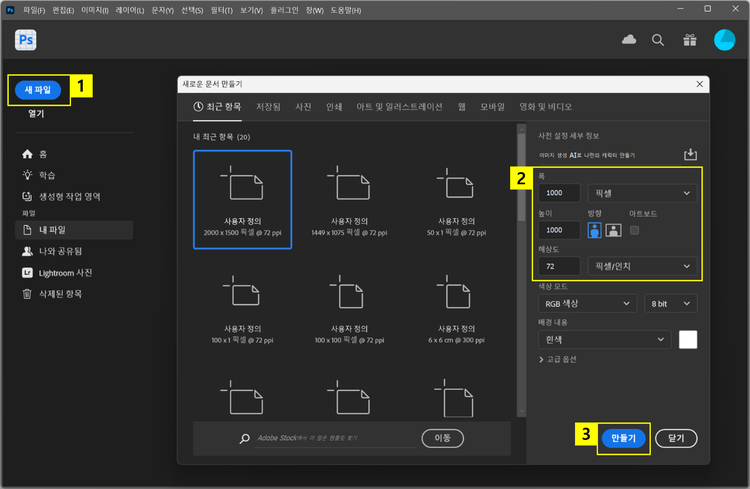The height and width of the screenshot is (489, 750).
Task: Expand 고급 옵션 section
Action: point(558,359)
